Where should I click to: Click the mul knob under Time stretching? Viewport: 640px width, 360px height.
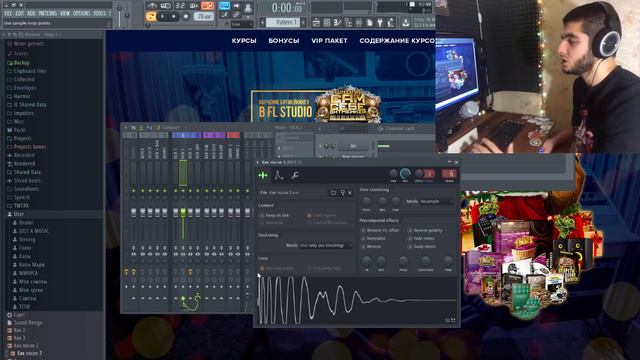[x=382, y=201]
